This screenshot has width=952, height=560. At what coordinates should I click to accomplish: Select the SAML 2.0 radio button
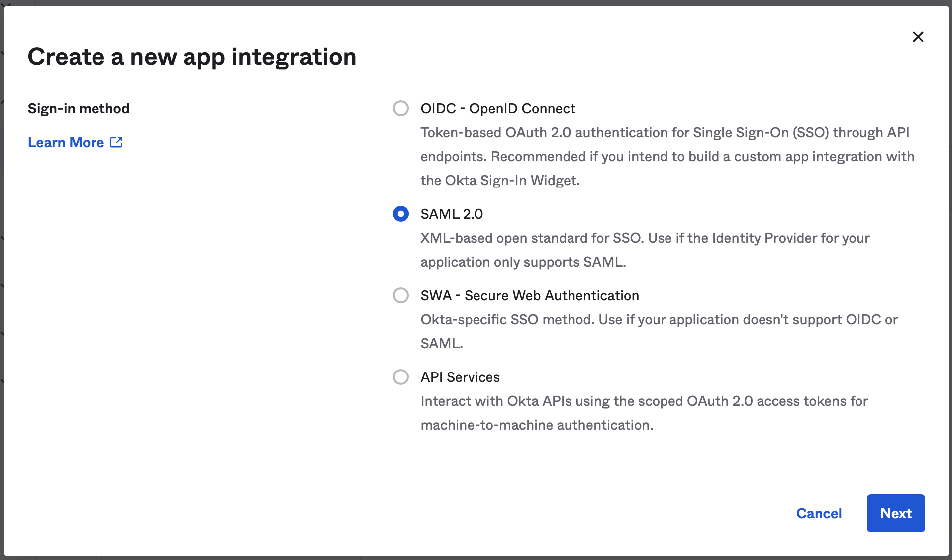[x=400, y=214]
